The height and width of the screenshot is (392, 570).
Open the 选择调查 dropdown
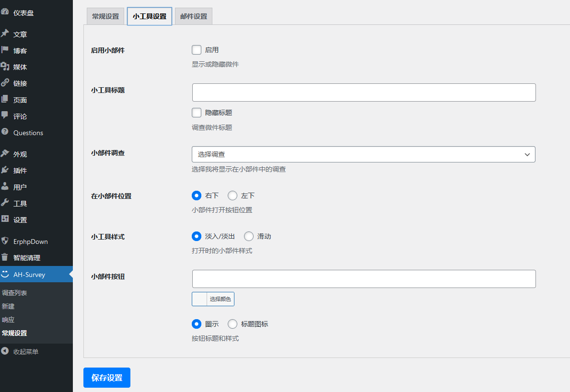(x=363, y=154)
